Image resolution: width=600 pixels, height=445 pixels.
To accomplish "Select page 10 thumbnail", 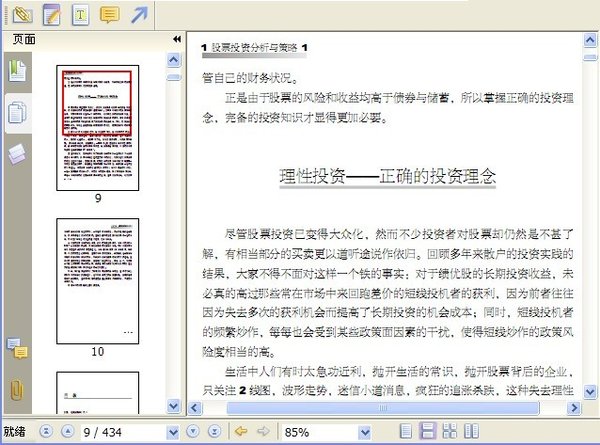I will click(98, 281).
